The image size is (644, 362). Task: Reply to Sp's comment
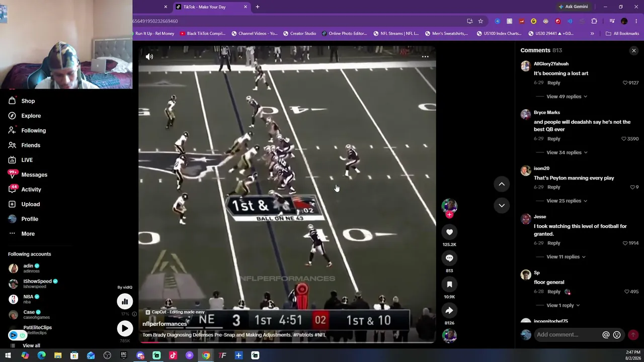tap(553, 292)
